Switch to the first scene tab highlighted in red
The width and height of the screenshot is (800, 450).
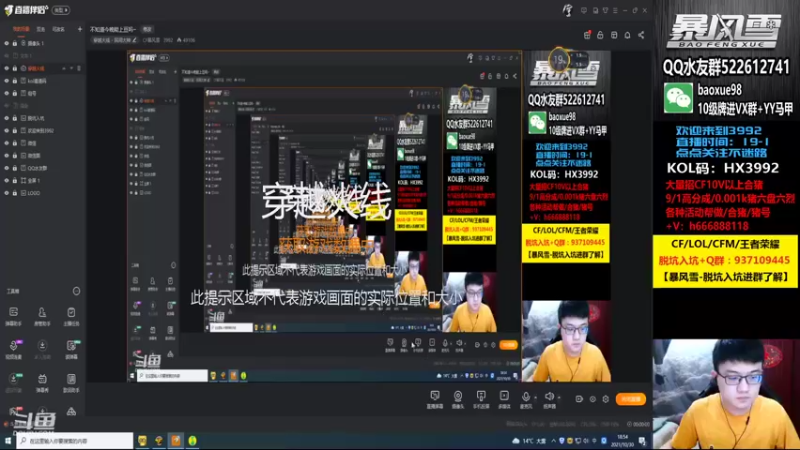[21, 29]
